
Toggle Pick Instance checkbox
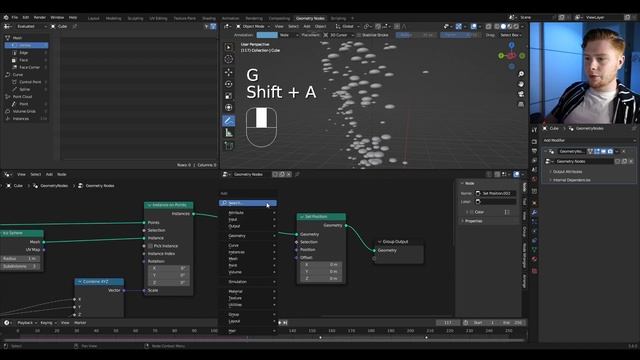pyautogui.click(x=150, y=246)
